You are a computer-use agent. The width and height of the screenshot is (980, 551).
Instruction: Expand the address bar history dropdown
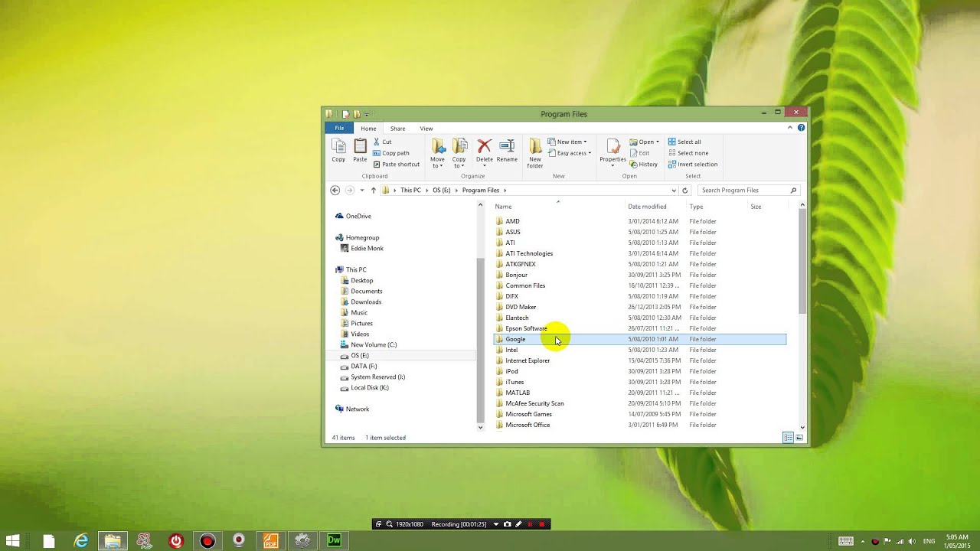coord(674,191)
